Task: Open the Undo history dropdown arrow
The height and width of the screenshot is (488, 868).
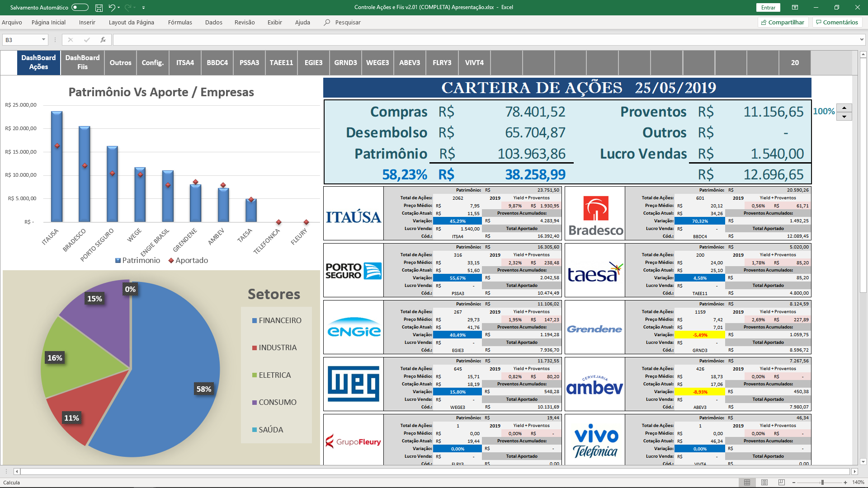Action: [x=119, y=8]
